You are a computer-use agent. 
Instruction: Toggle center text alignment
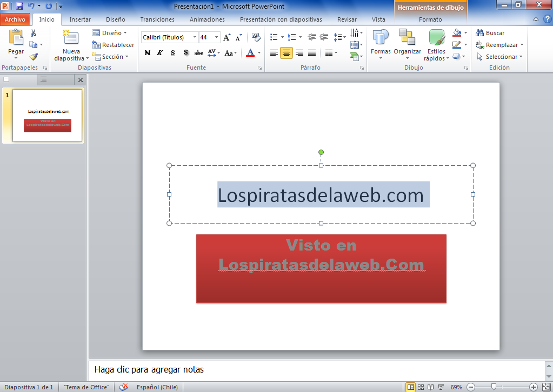pyautogui.click(x=287, y=53)
